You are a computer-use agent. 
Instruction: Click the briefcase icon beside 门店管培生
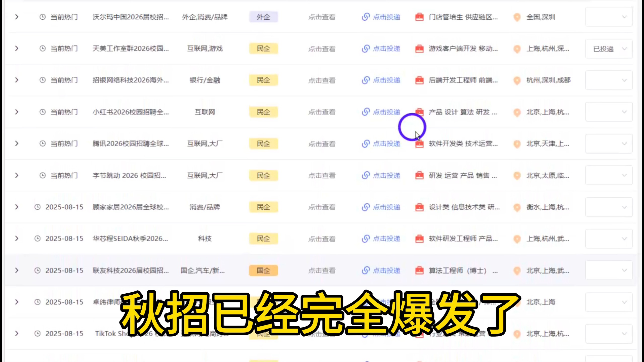click(419, 17)
